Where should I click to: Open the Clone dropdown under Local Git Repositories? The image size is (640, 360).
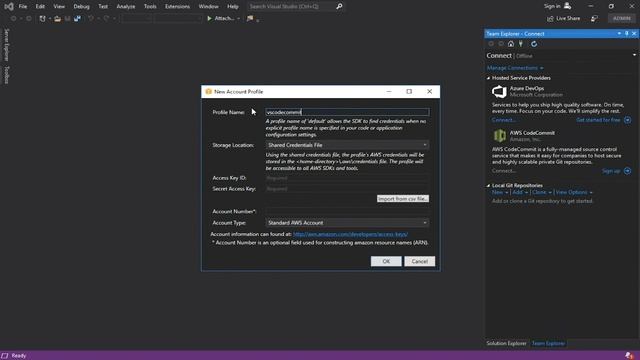click(542, 192)
